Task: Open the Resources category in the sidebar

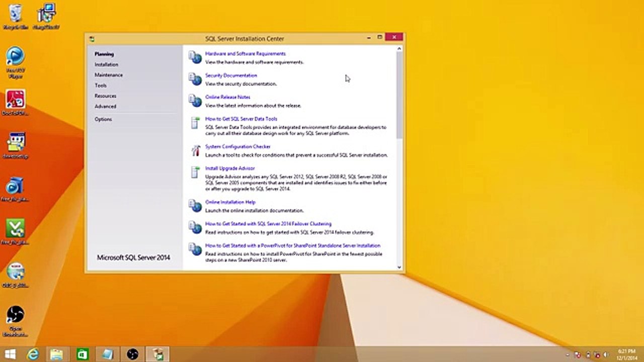Action: tap(106, 96)
